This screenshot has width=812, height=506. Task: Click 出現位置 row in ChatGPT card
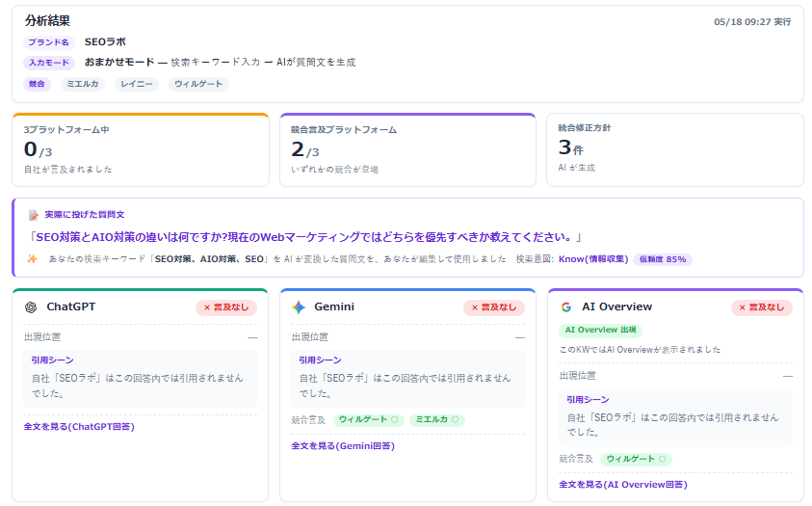click(x=141, y=337)
